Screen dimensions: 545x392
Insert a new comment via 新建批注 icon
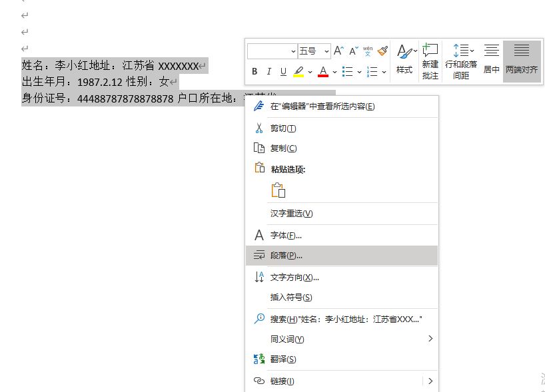(430, 60)
